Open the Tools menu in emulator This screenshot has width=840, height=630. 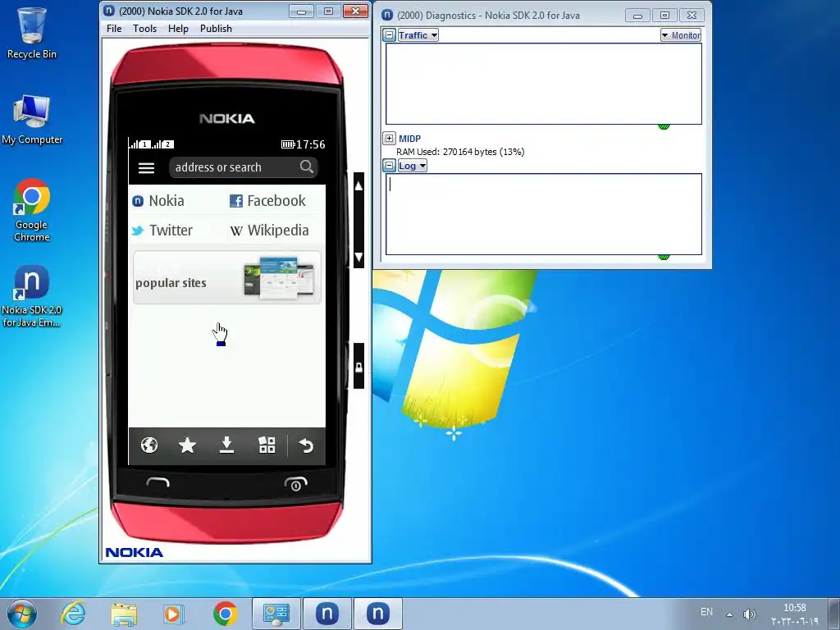[144, 29]
